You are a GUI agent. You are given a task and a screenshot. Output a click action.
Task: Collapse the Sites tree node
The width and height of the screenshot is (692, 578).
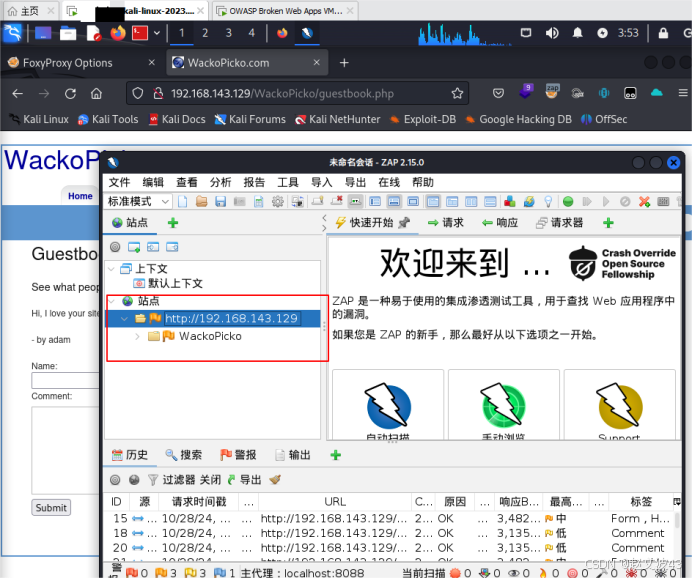click(x=112, y=301)
